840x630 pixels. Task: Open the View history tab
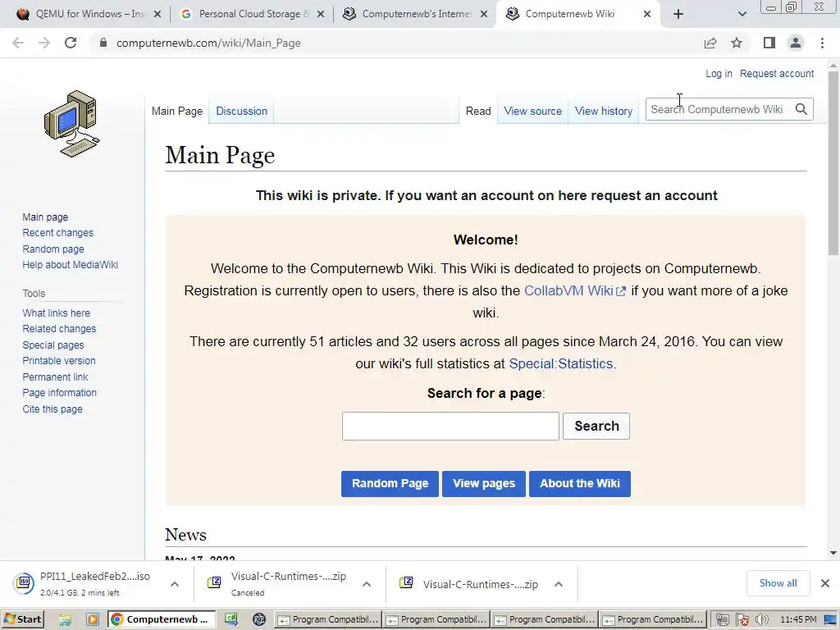(x=603, y=111)
